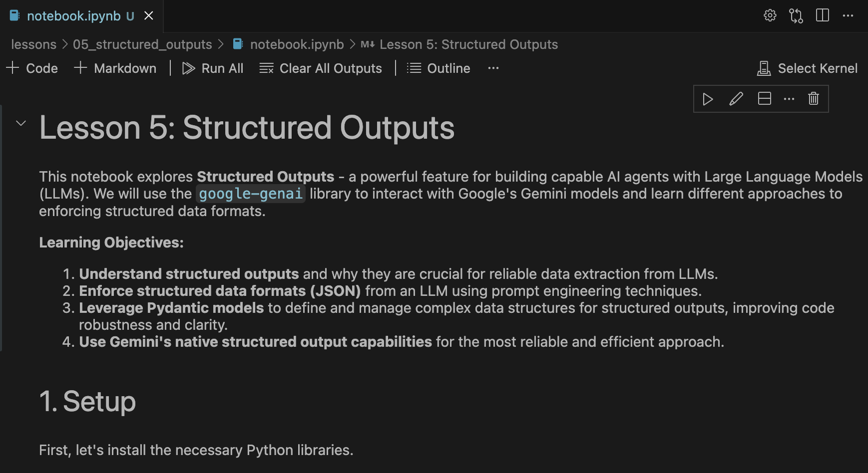Choose a kernel via Select Kernel
This screenshot has width=868, height=473.
(x=807, y=68)
